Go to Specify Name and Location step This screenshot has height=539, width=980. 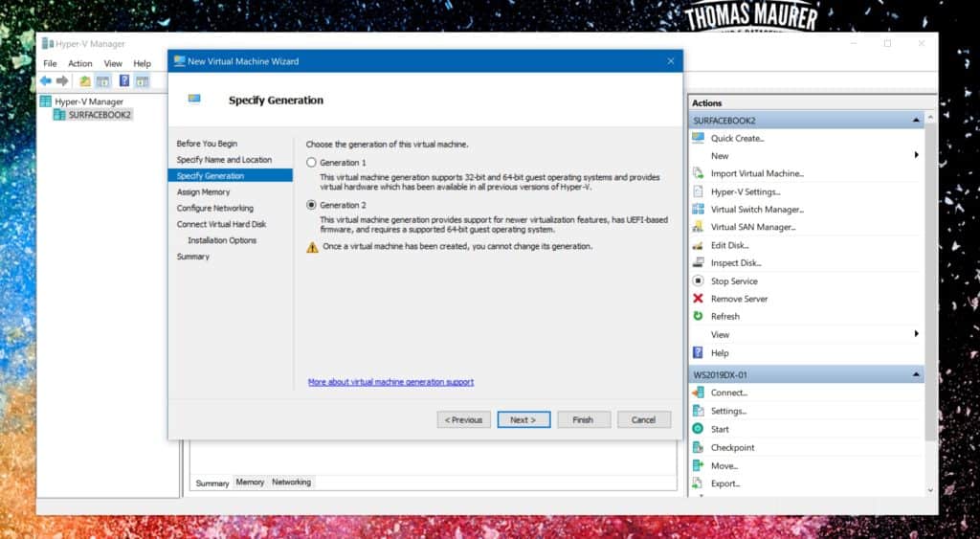pos(224,160)
